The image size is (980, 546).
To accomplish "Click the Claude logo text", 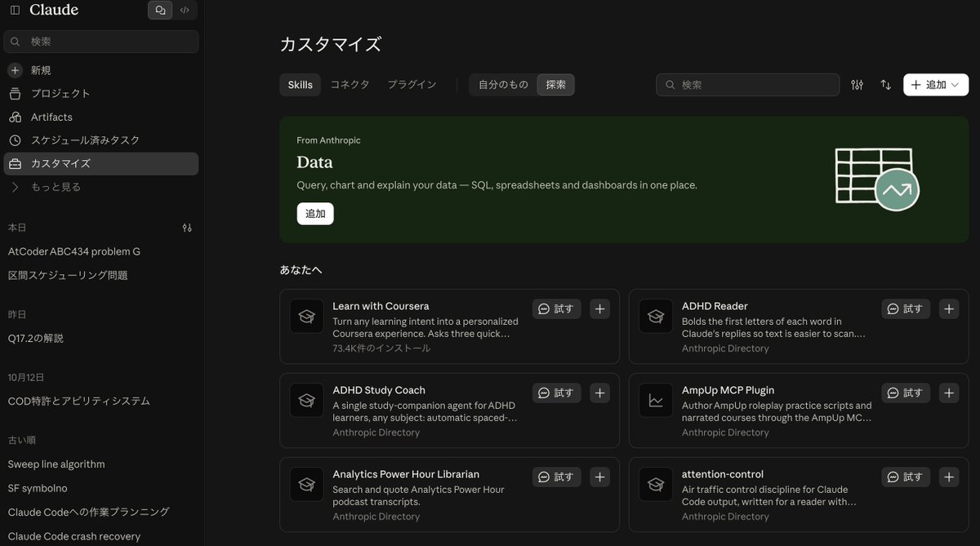I will point(54,10).
